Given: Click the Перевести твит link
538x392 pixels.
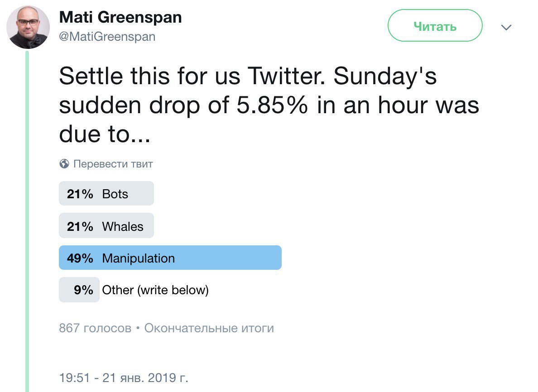Looking at the screenshot, I should click(x=113, y=164).
